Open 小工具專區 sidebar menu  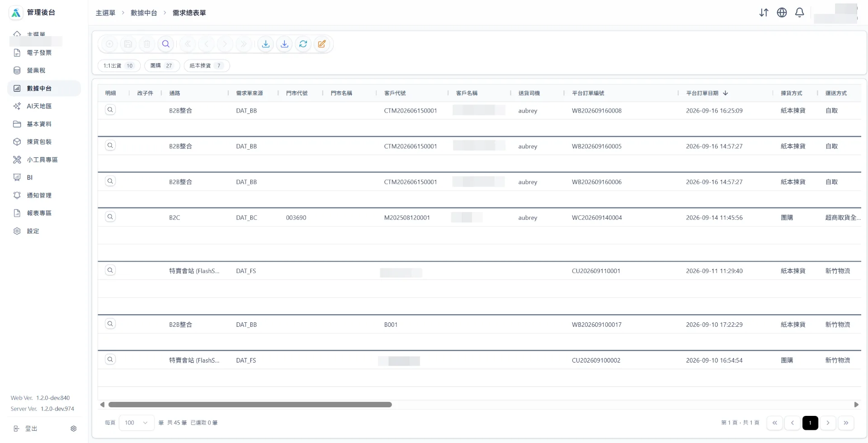44,160
